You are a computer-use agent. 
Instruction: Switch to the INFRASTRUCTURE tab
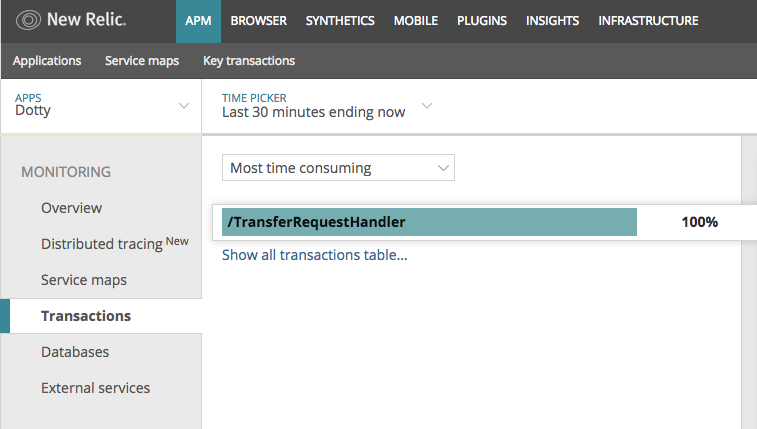[648, 21]
